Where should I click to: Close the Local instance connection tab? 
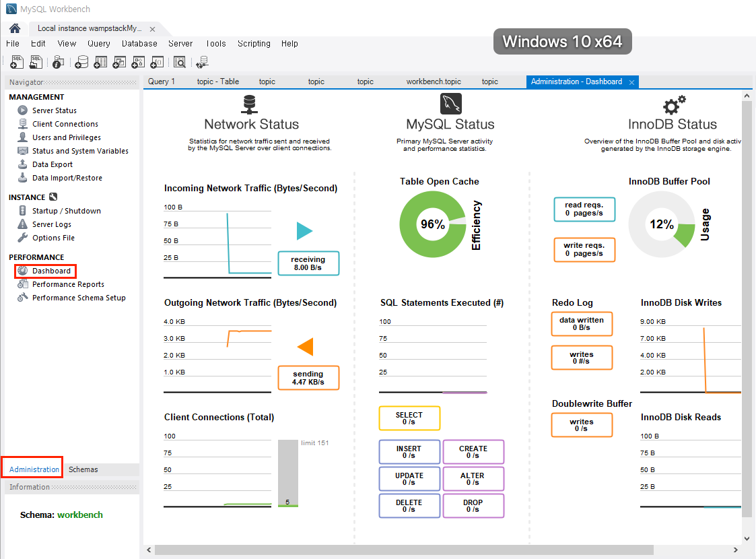pos(152,30)
